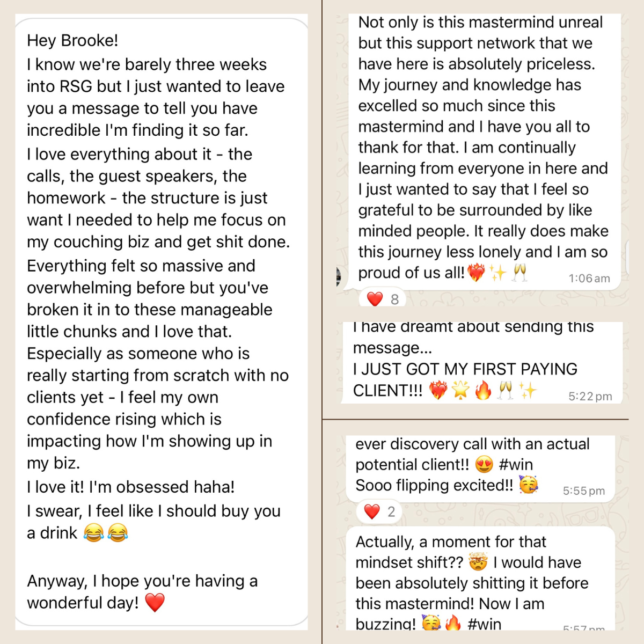This screenshot has height=644, width=644.
Task: Click fire emoji in first paying client message
Action: 483,391
